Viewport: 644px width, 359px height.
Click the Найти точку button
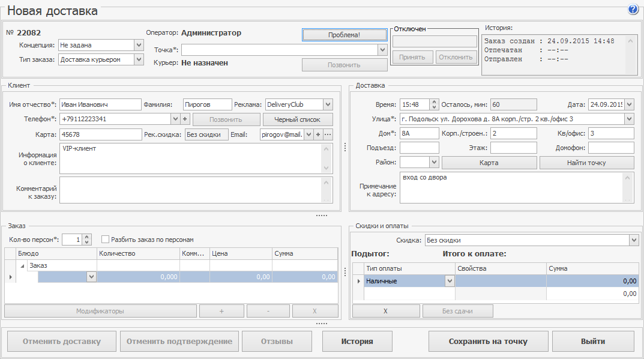[586, 163]
